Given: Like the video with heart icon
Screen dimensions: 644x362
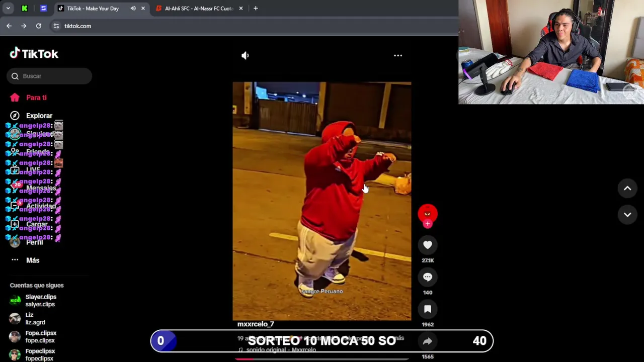Looking at the screenshot, I should tap(428, 245).
